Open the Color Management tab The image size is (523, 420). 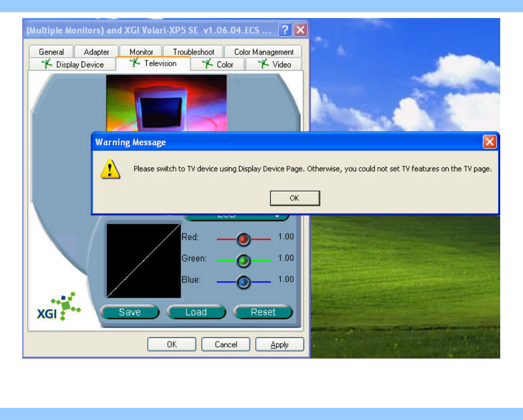pyautogui.click(x=263, y=52)
